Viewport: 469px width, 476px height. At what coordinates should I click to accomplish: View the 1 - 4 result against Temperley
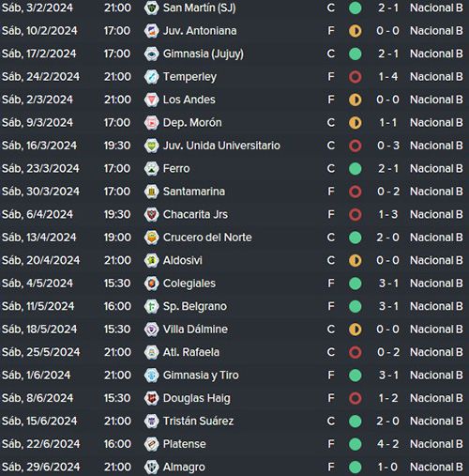tap(387, 77)
